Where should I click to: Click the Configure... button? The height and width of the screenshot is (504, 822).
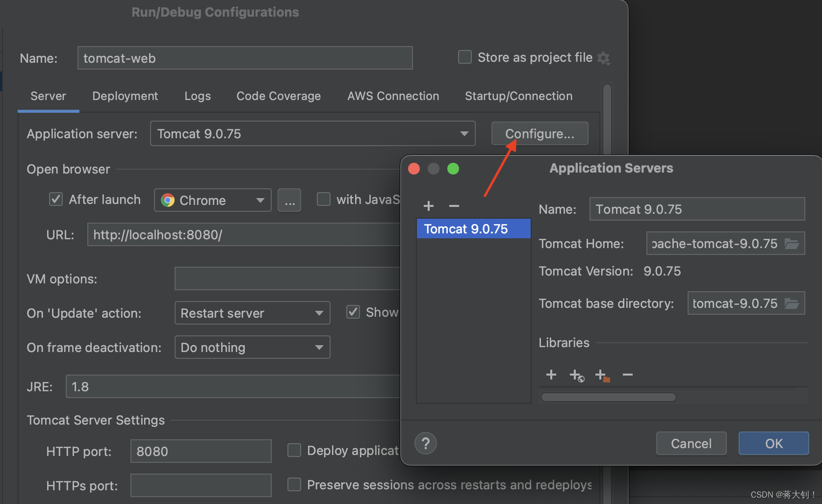coord(540,133)
